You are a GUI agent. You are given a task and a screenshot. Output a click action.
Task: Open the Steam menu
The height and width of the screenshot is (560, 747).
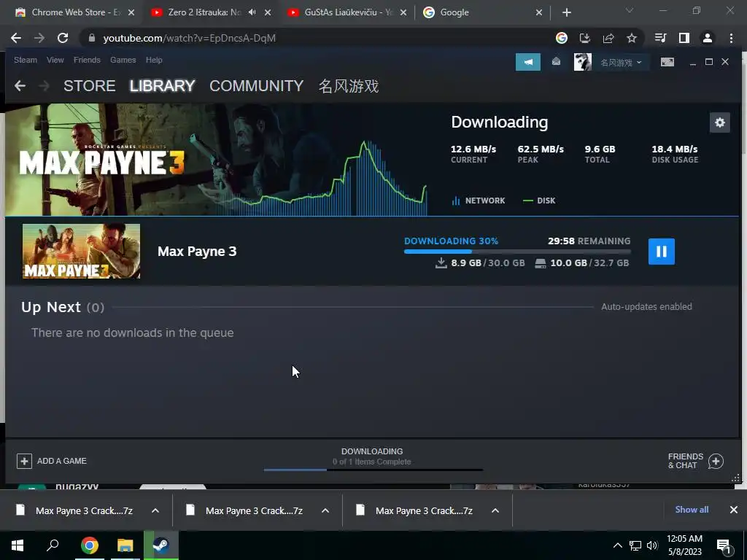coord(26,60)
